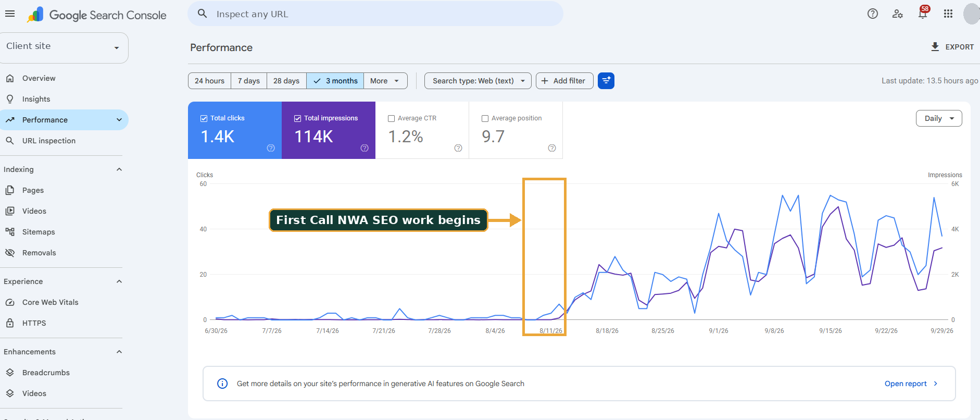Screen dimensions: 980x420
Task: Click the blue filter options icon
Action: (x=606, y=81)
